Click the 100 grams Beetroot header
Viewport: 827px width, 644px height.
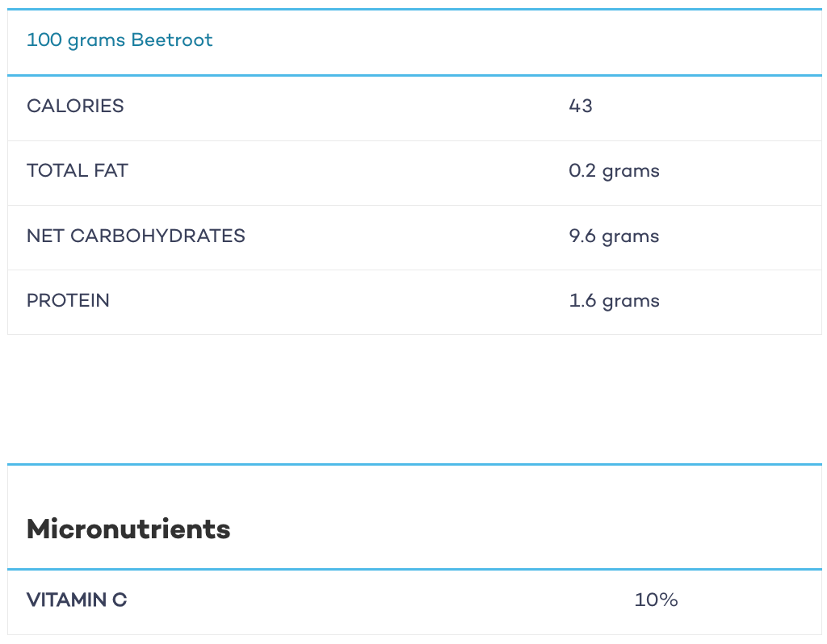[x=120, y=40]
